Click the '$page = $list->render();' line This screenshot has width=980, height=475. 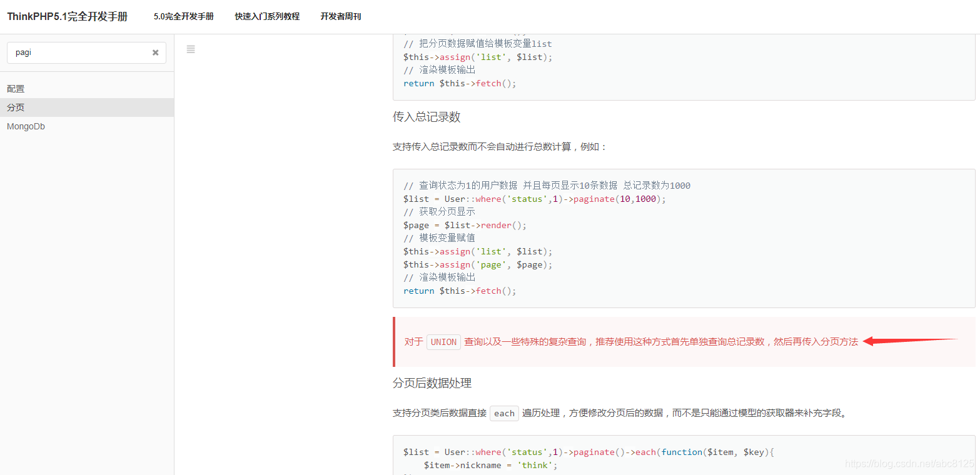coord(465,225)
